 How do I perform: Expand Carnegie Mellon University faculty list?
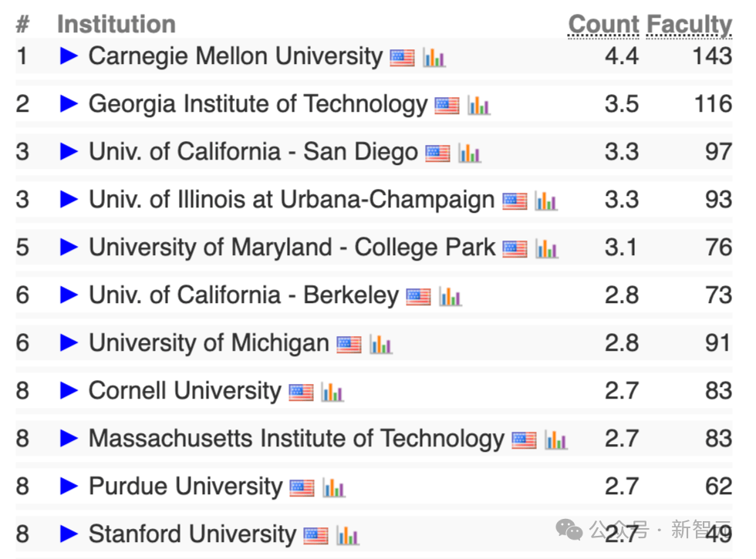(69, 56)
